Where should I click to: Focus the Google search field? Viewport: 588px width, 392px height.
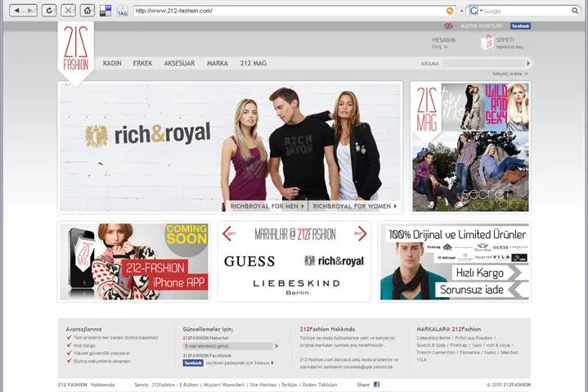[527, 11]
